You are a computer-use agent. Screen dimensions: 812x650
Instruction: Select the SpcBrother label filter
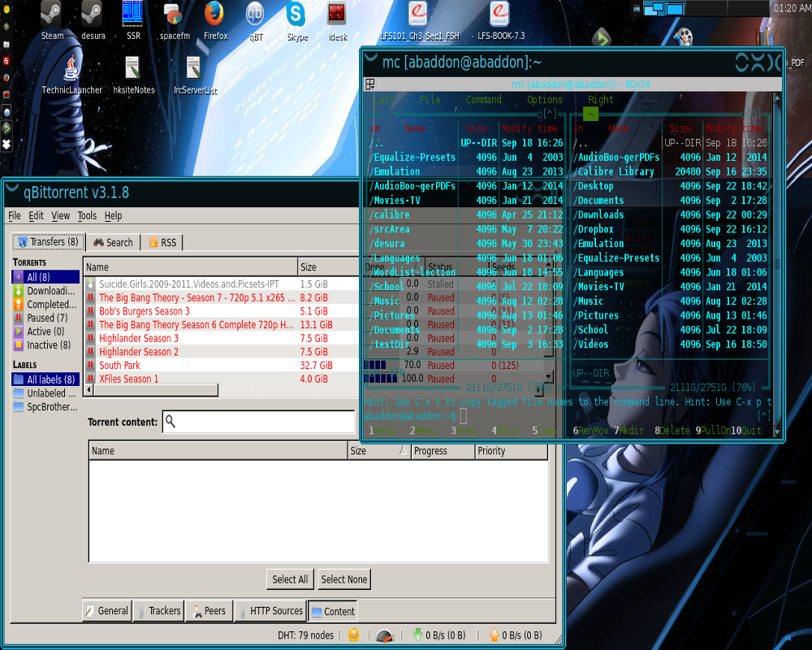[46, 407]
